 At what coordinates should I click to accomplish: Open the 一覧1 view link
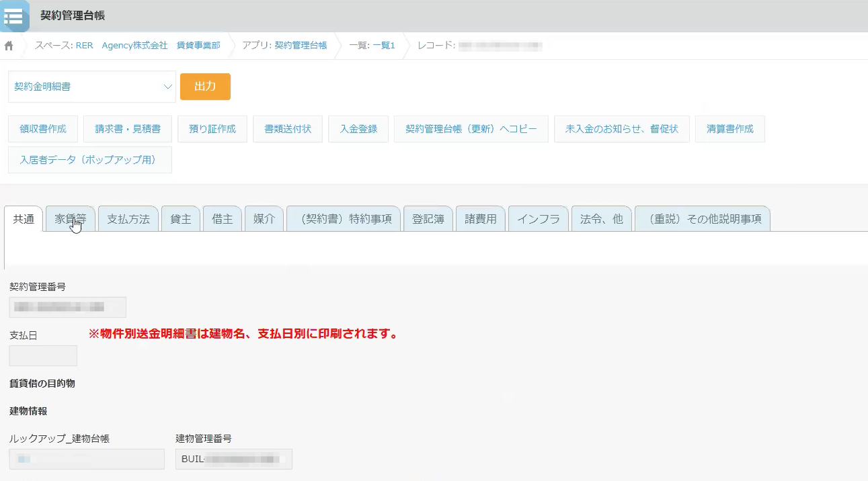384,46
